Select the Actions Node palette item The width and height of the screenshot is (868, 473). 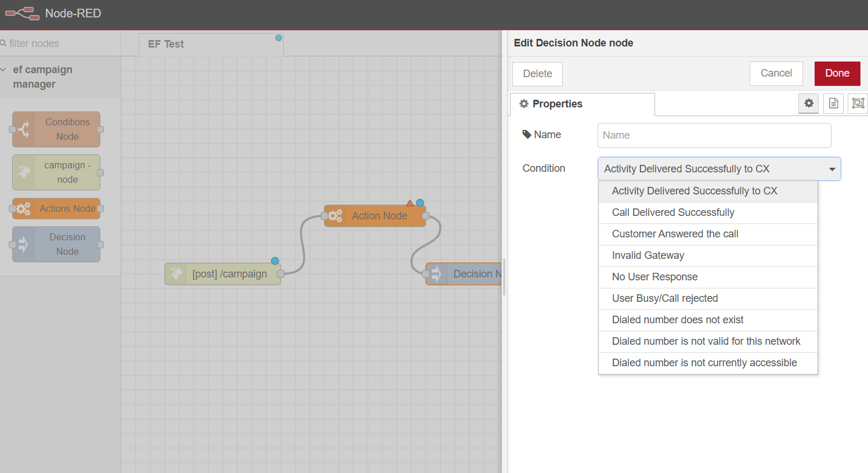click(56, 208)
